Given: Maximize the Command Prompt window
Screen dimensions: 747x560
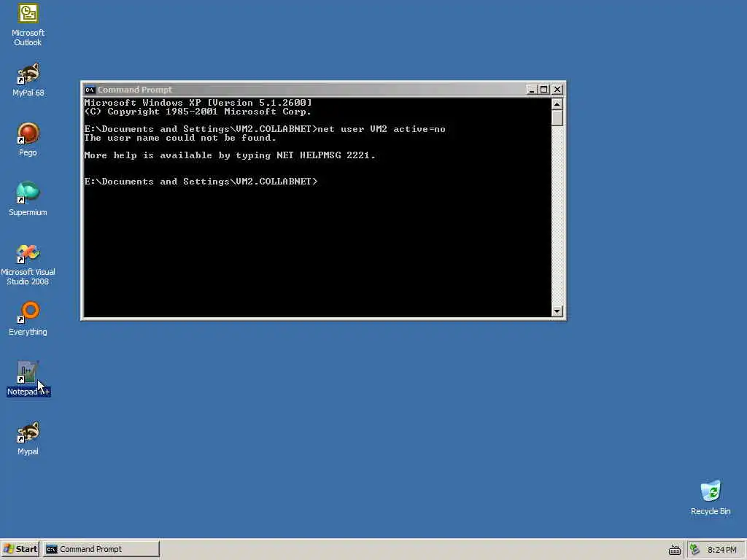Looking at the screenshot, I should pyautogui.click(x=543, y=90).
